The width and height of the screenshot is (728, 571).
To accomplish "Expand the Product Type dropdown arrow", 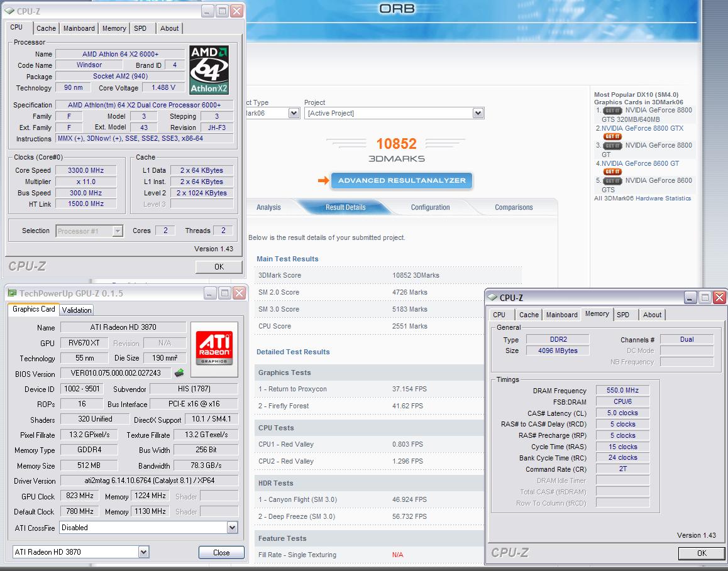I will point(294,113).
